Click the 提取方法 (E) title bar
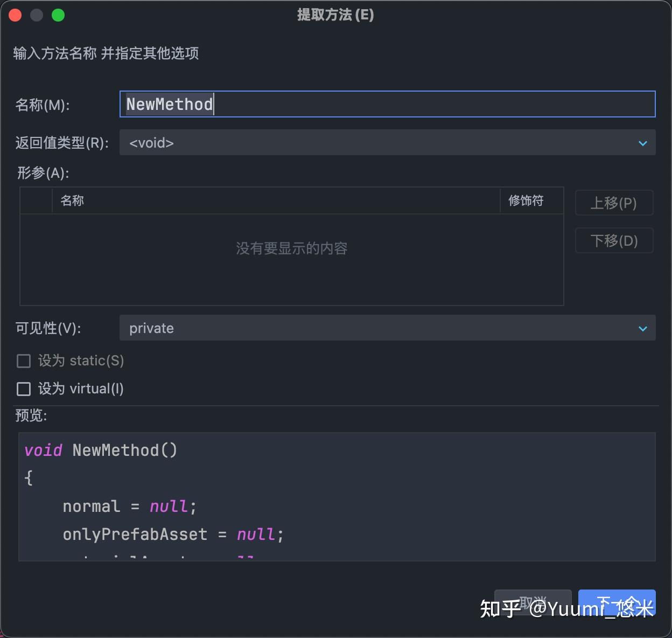 point(336,15)
